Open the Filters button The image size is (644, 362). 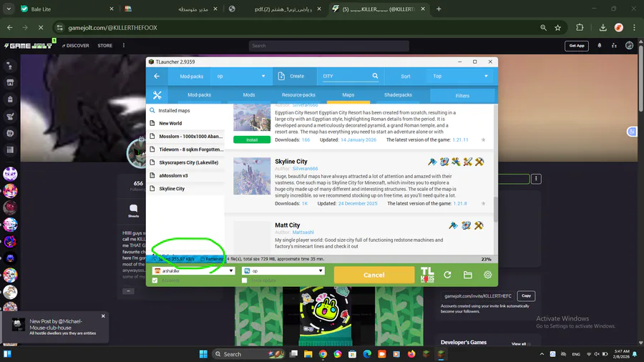click(462, 96)
